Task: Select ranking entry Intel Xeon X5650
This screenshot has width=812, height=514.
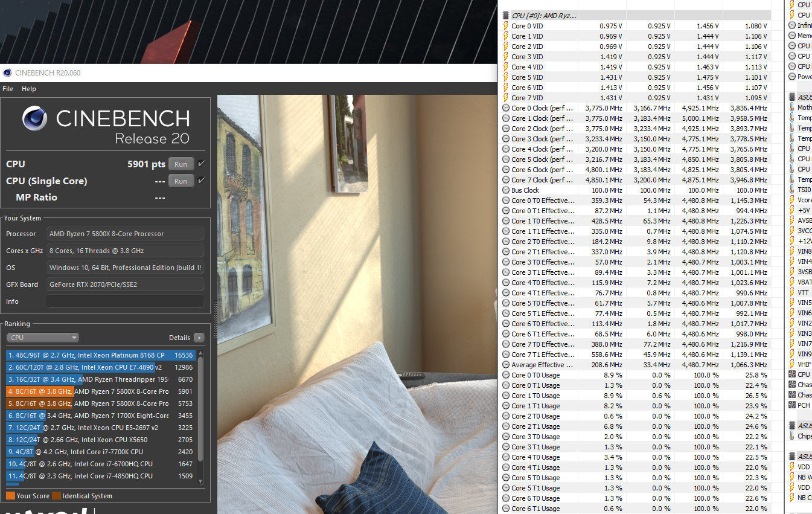Action: [x=101, y=440]
